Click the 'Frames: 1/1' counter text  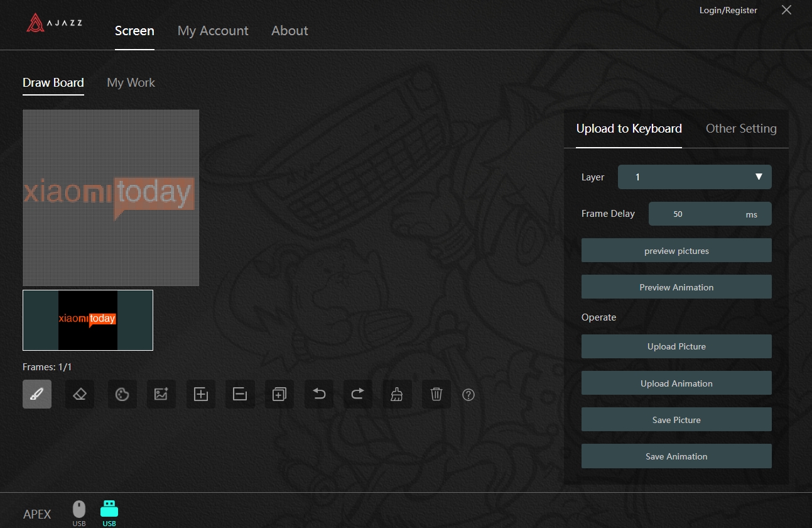pos(47,367)
